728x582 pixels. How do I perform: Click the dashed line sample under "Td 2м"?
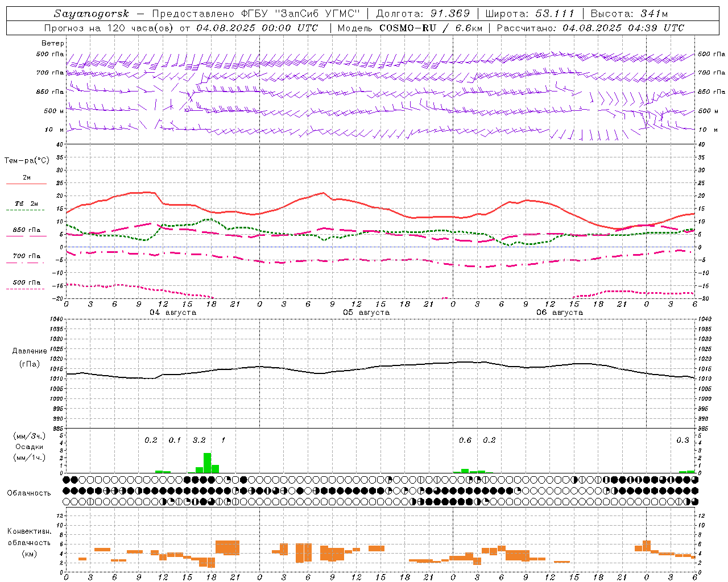coord(26,210)
